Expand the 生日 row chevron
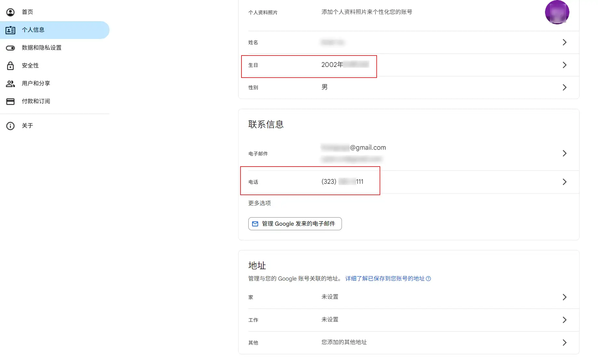 (x=564, y=65)
